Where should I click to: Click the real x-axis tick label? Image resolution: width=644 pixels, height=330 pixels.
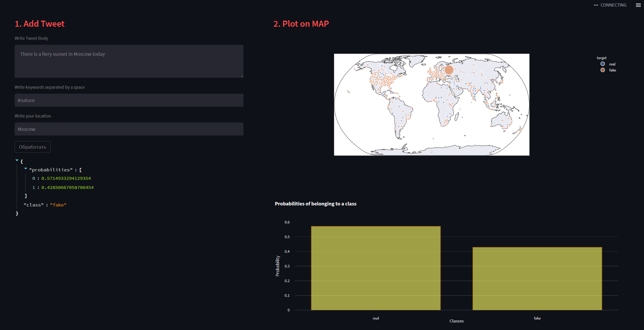(x=376, y=318)
